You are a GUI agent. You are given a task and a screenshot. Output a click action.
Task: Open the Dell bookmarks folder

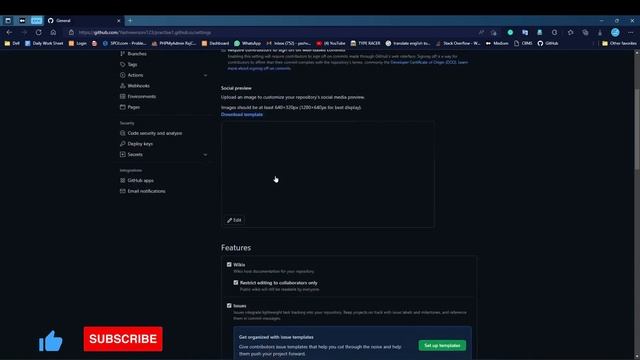point(12,43)
